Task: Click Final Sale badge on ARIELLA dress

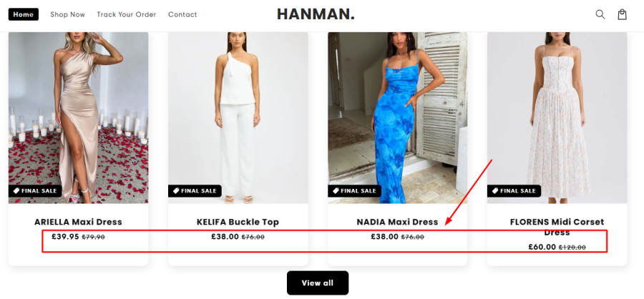Action: point(36,191)
